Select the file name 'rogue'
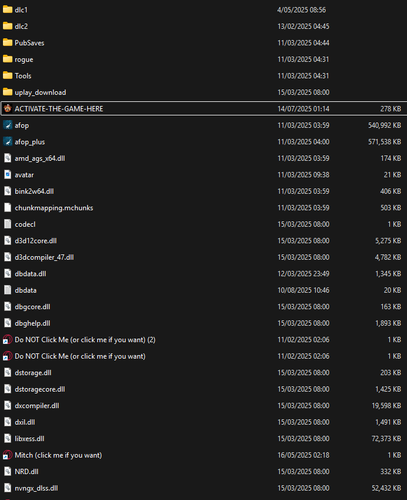 [x=24, y=60]
